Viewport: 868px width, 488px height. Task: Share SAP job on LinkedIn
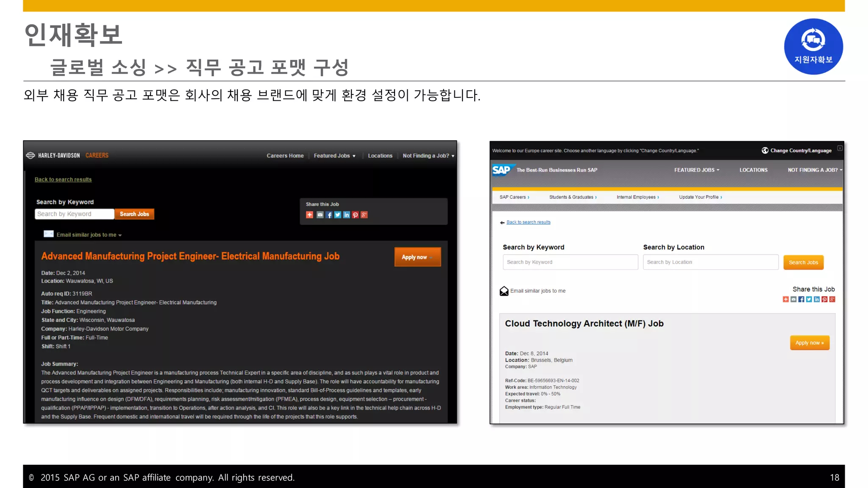[x=817, y=299]
